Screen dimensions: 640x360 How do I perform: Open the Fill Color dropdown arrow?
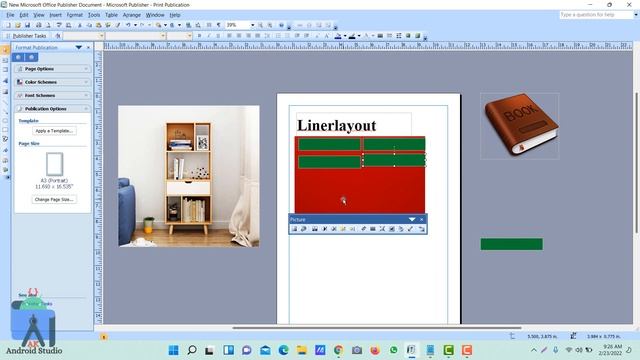345,36
